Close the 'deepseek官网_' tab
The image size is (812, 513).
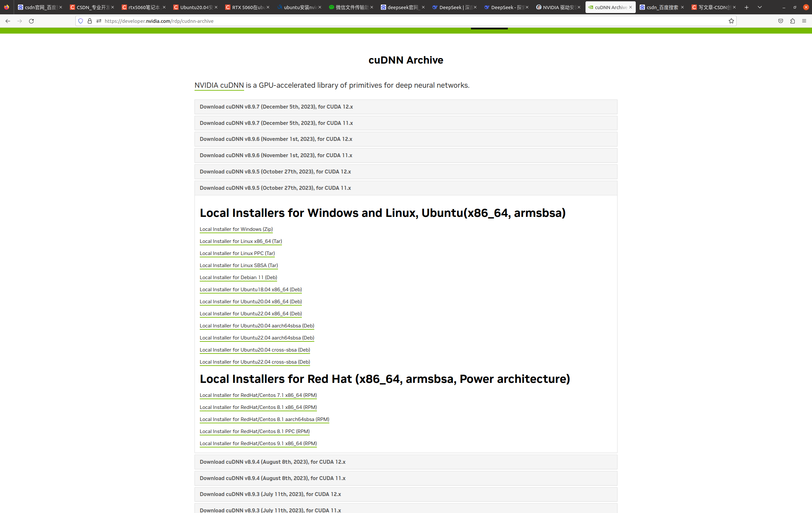pos(423,7)
